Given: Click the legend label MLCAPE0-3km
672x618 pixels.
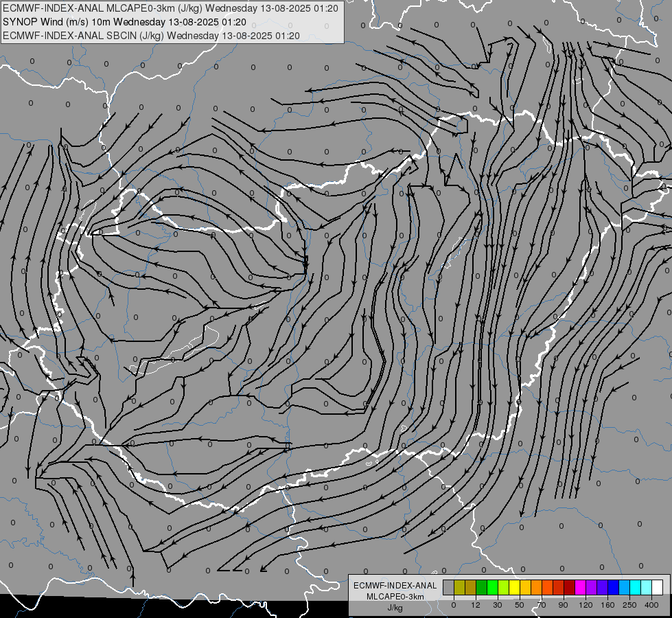Looking at the screenshot, I should 395,597.
